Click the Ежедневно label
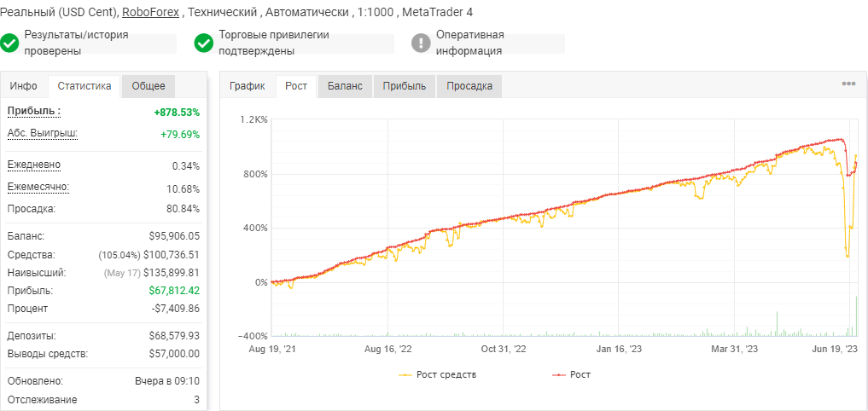Screen dimensions: 868x411 point(34,165)
